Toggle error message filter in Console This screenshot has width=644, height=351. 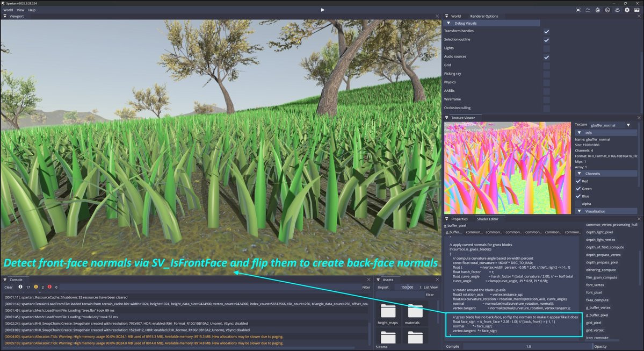pyautogui.click(x=50, y=287)
